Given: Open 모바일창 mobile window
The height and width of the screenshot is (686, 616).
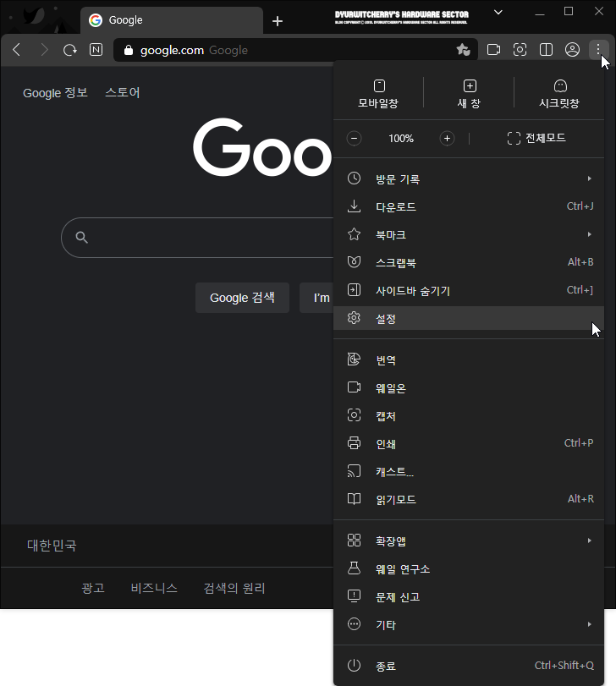Looking at the screenshot, I should (378, 94).
